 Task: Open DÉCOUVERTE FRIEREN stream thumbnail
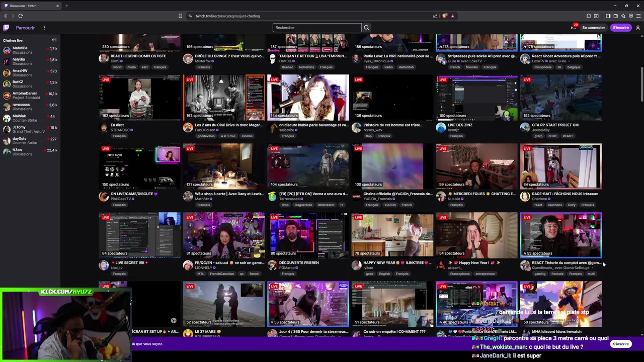308,235
